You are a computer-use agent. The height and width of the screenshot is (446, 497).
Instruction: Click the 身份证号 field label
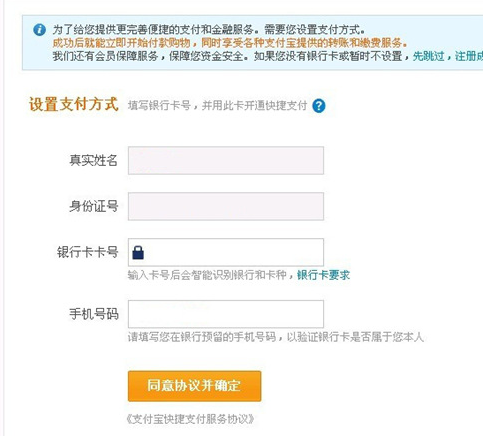[x=93, y=206]
